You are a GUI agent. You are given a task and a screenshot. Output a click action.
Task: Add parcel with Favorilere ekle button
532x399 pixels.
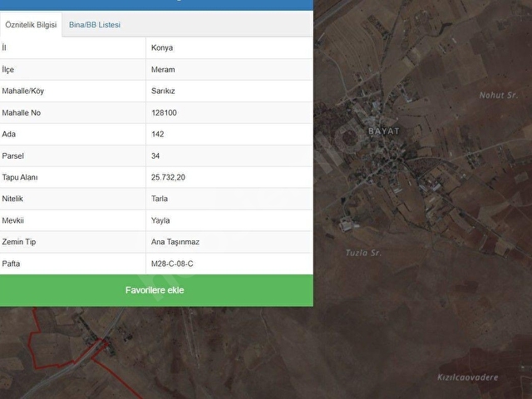156,290
